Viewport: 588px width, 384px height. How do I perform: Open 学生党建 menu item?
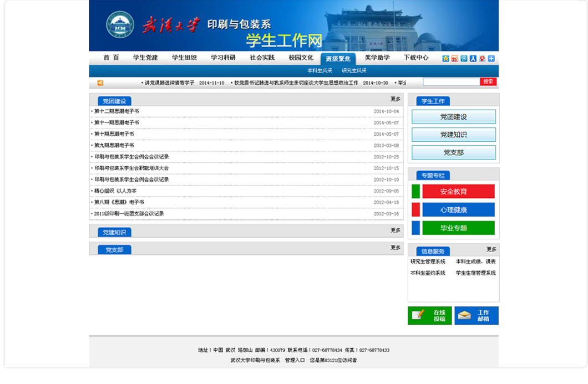tap(145, 58)
